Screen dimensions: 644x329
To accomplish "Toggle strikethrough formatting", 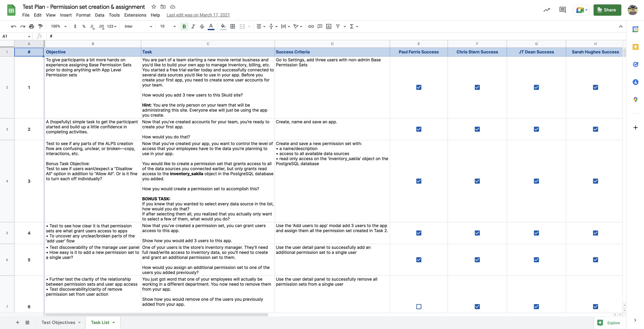I will [x=202, y=26].
